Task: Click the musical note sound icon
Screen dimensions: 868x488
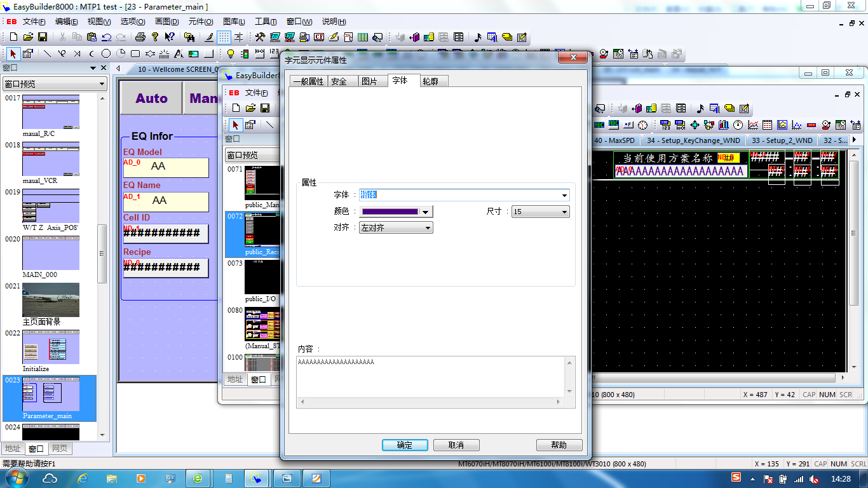Action: click(x=478, y=37)
